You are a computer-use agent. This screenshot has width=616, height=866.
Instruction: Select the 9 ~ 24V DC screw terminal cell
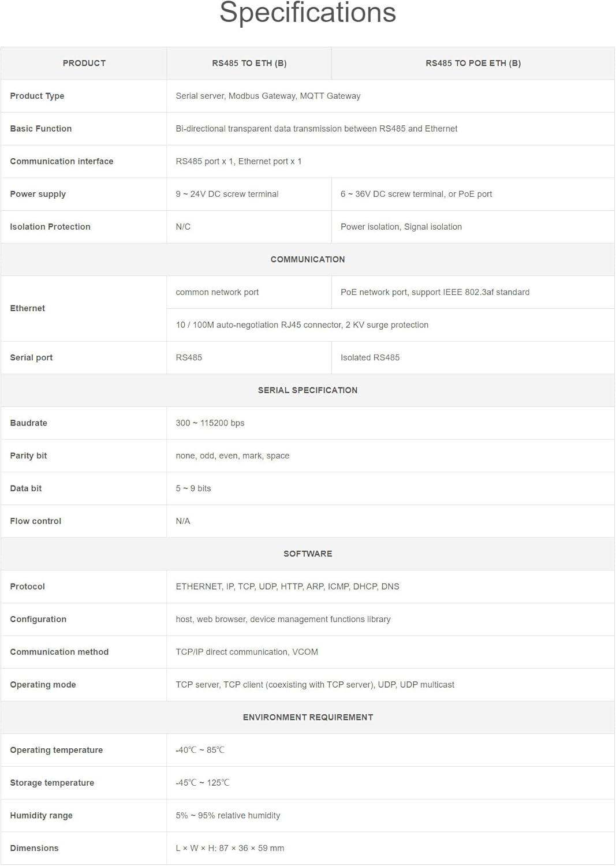[x=227, y=194]
